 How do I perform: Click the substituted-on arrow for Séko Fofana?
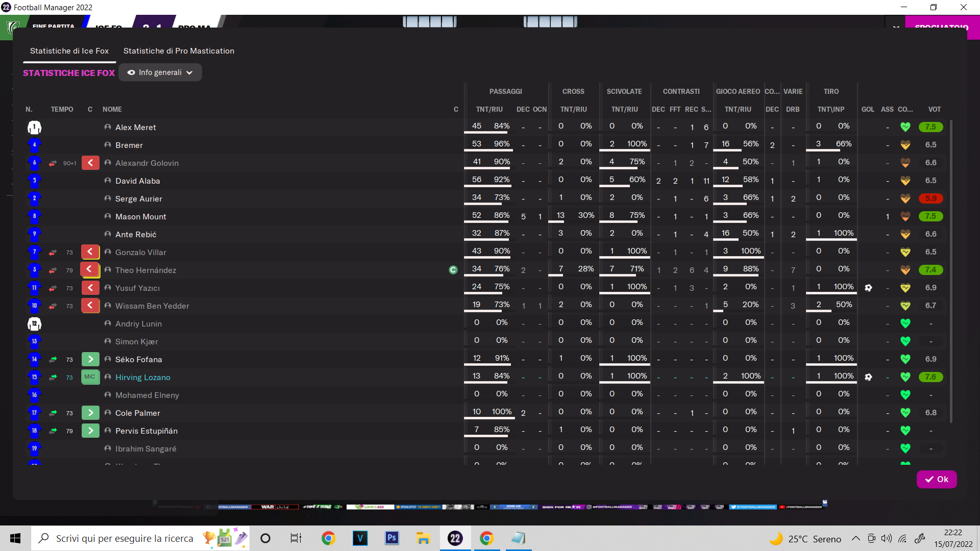tap(90, 359)
